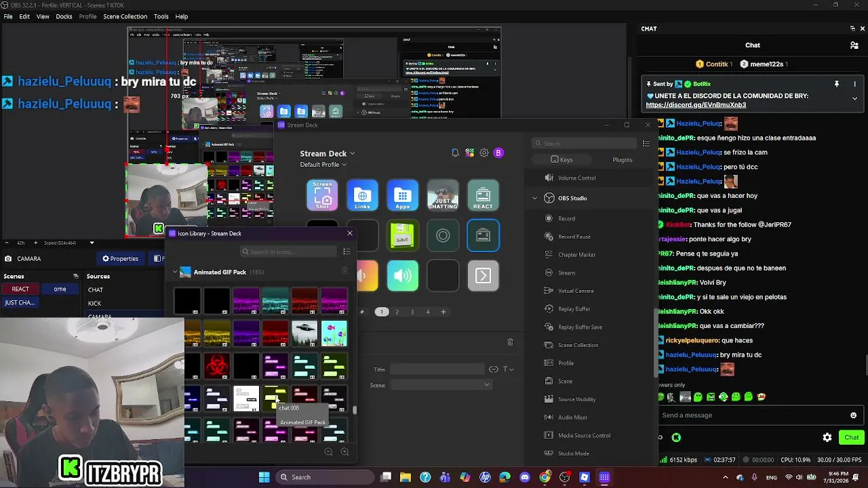Open the Scene dropdown in key settings
The width and height of the screenshot is (868, 488).
tap(440, 385)
